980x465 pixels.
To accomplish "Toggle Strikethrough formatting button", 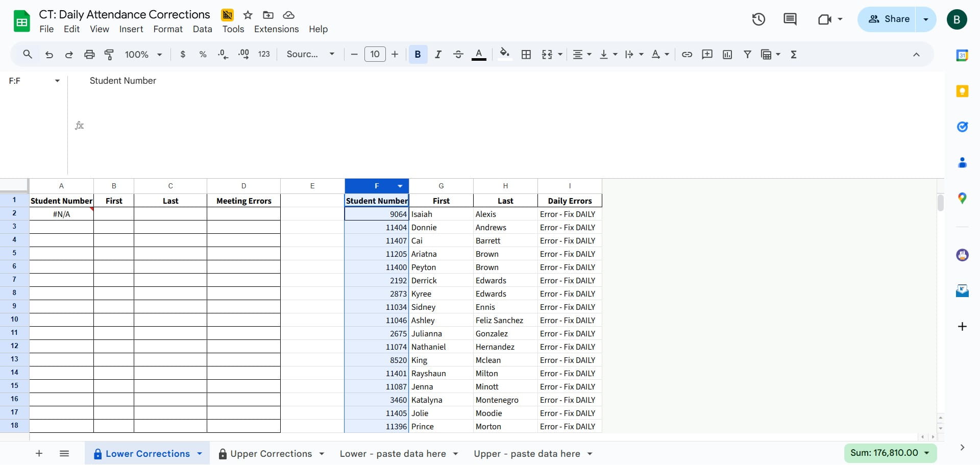I will tap(458, 54).
